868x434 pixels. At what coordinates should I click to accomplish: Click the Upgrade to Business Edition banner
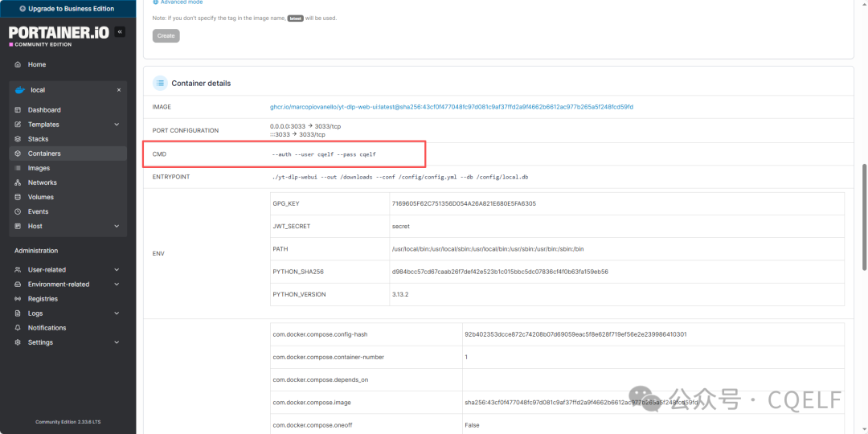pyautogui.click(x=67, y=9)
